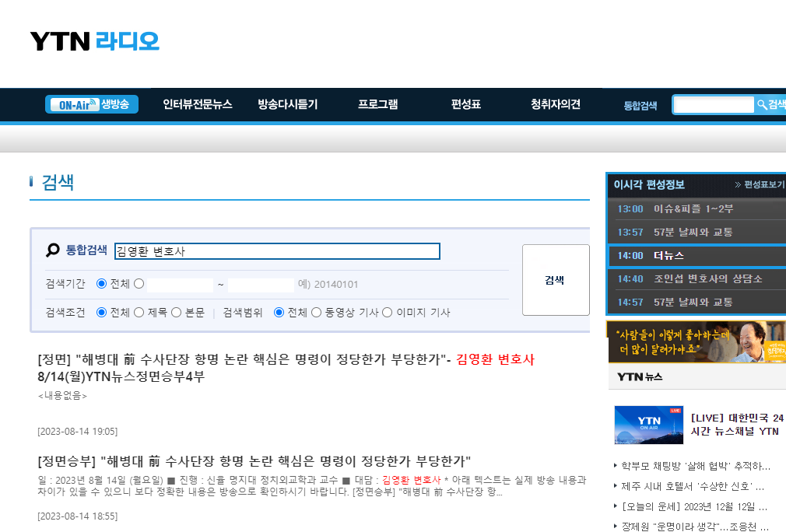Click the magnifier 검색 icon in top bar
This screenshot has height=532, width=786.
(x=770, y=104)
